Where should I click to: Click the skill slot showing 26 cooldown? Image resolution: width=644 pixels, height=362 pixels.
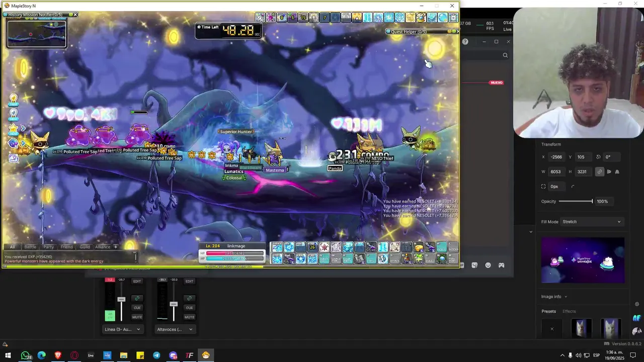click(x=312, y=247)
